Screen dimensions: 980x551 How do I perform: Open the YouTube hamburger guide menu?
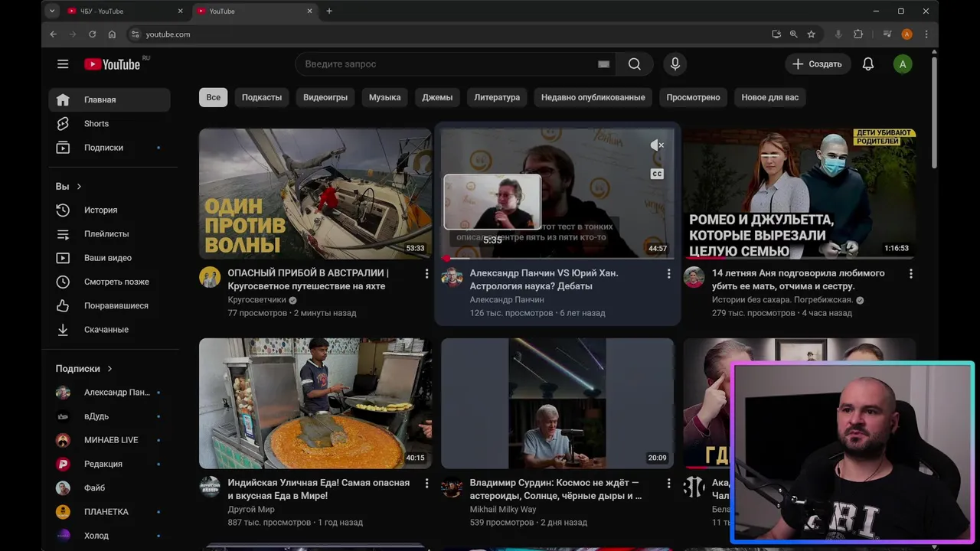point(63,64)
